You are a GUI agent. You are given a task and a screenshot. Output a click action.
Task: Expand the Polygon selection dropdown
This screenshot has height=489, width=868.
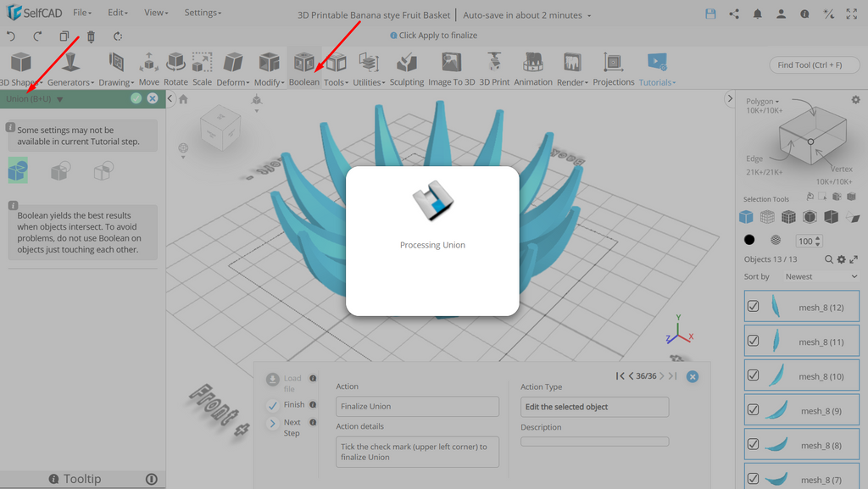click(x=762, y=101)
